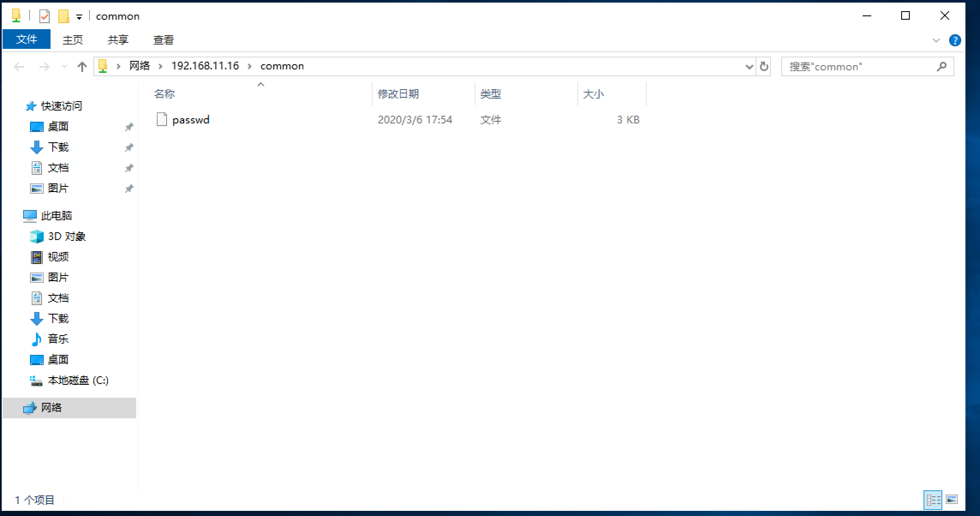Switch to the 查看 ribbon tab
The width and height of the screenshot is (980, 516).
[163, 39]
